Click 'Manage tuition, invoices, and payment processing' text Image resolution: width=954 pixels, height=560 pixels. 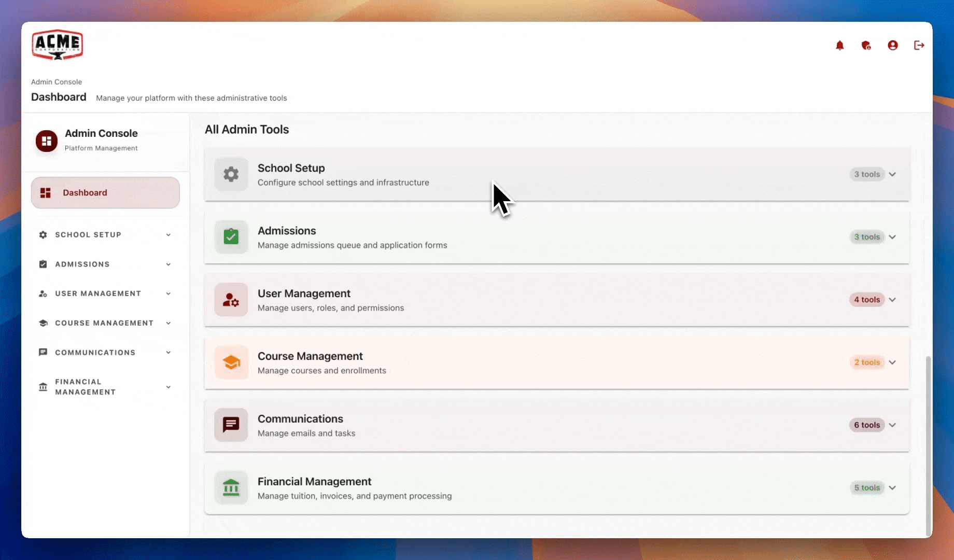355,496
